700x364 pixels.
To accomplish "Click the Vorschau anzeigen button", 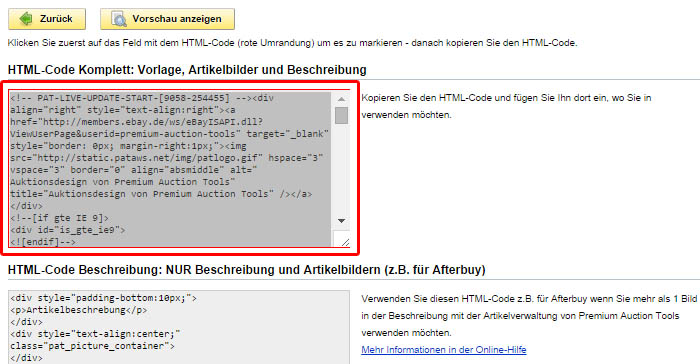I will click(167, 19).
